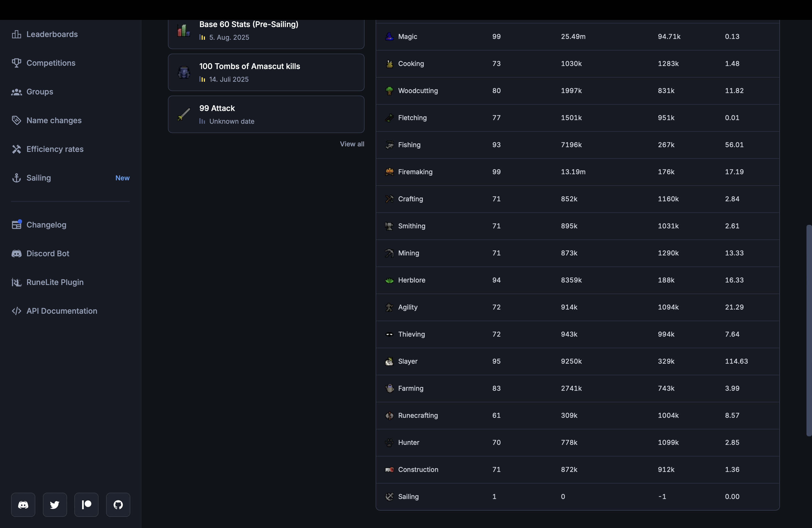Image resolution: width=812 pixels, height=528 pixels.
Task: Open Competitions in the sidebar
Action: coord(51,63)
